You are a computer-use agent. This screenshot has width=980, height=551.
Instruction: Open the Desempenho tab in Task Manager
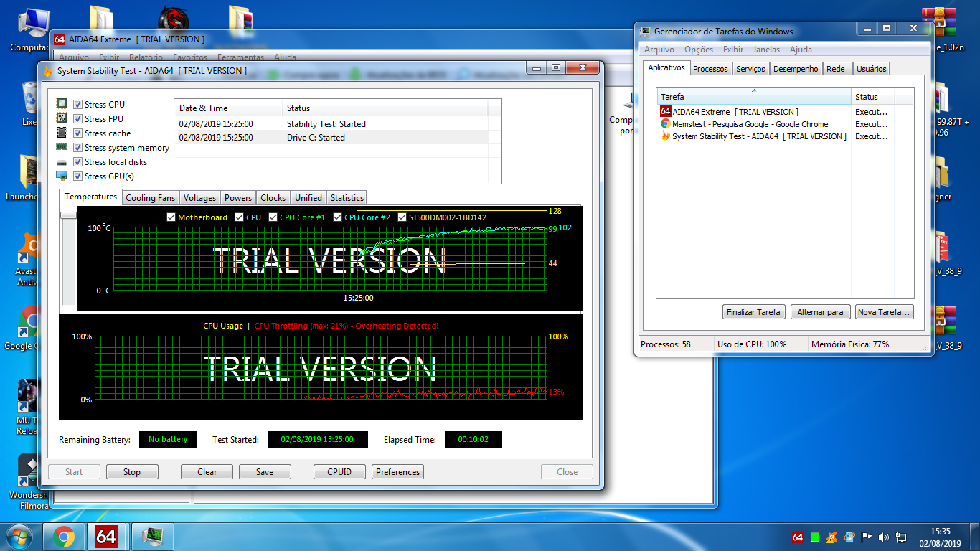click(x=796, y=69)
